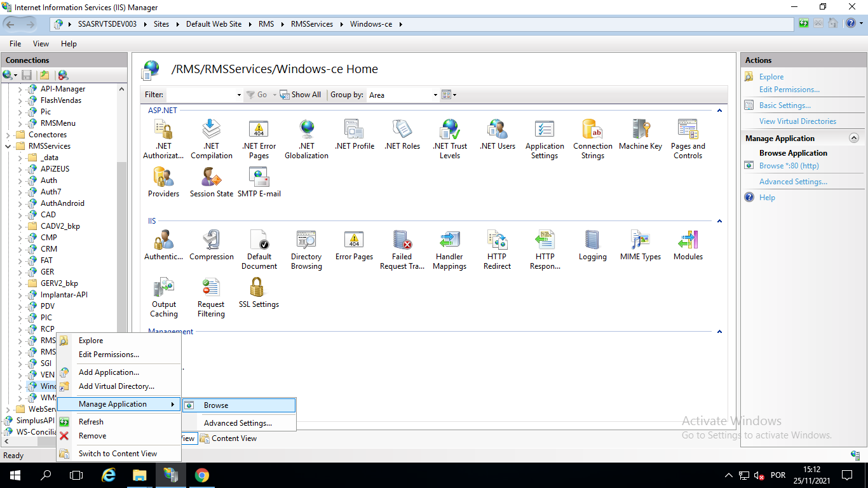Open HTTP Redirect feature

point(497,250)
